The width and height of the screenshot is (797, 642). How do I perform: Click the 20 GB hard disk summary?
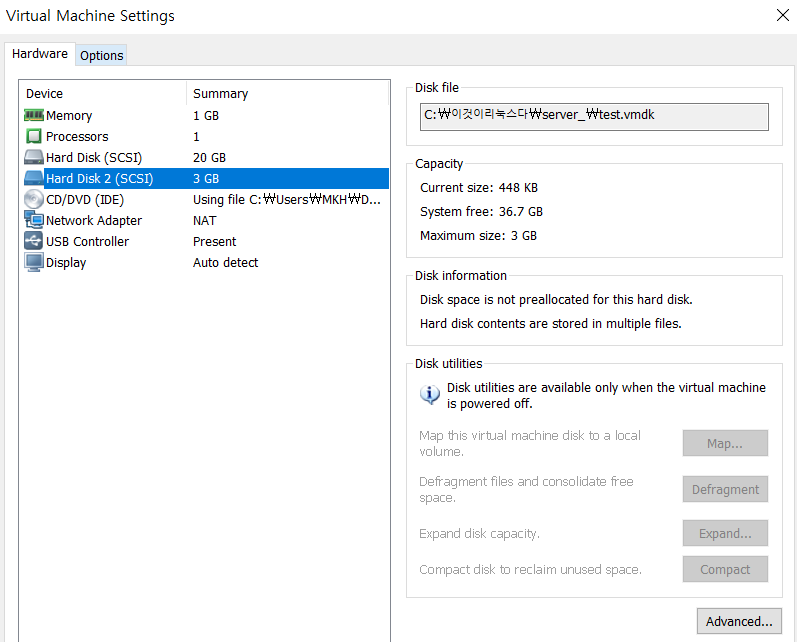pyautogui.click(x=209, y=158)
